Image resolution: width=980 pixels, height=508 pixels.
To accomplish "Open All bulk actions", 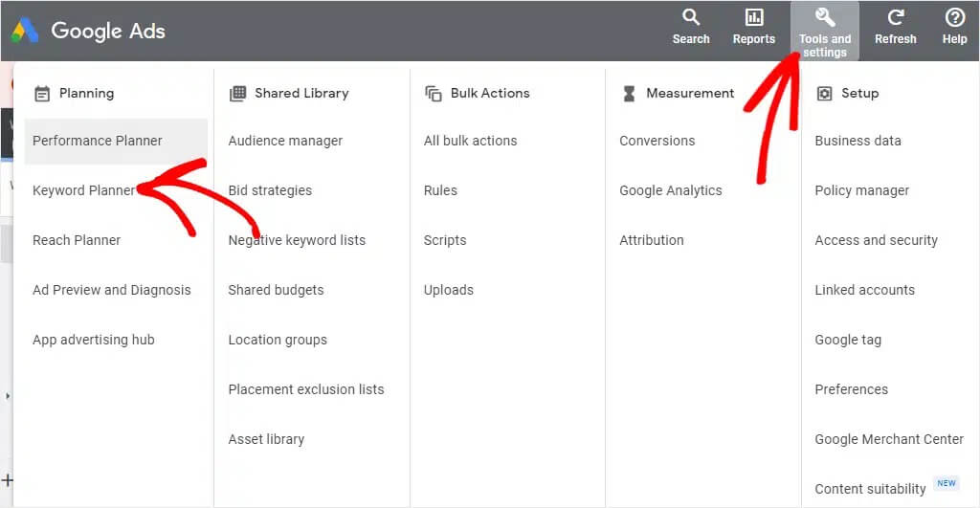I will click(470, 142).
